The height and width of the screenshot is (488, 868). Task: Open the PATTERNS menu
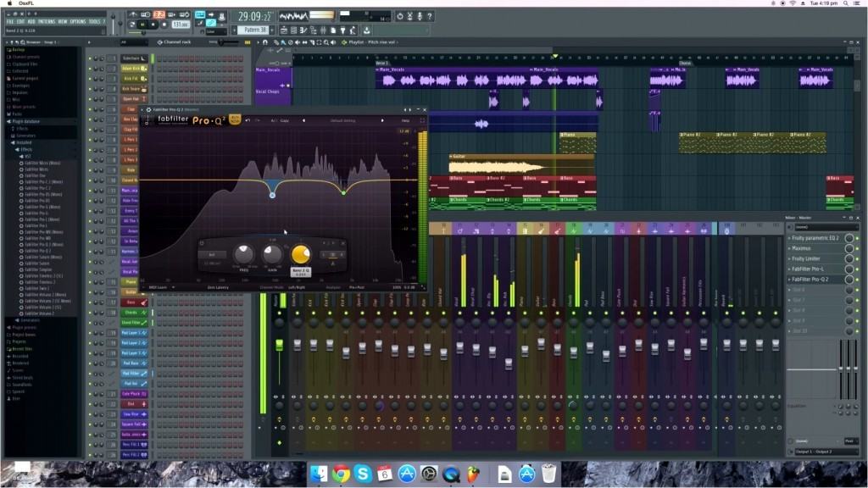tap(47, 21)
